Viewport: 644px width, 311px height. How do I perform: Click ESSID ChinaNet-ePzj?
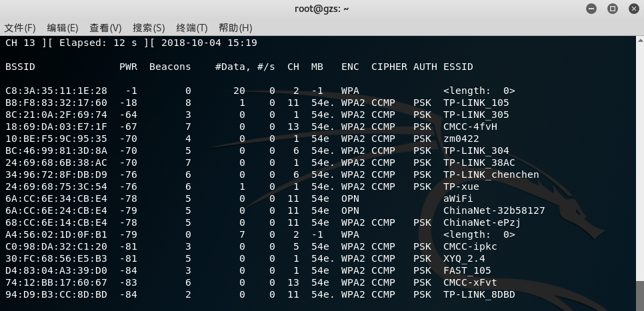tap(482, 222)
